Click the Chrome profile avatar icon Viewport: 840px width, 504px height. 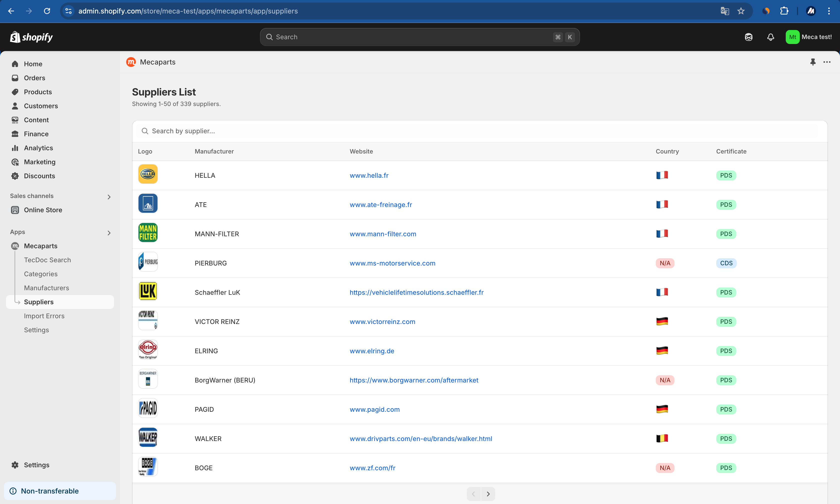click(x=811, y=11)
